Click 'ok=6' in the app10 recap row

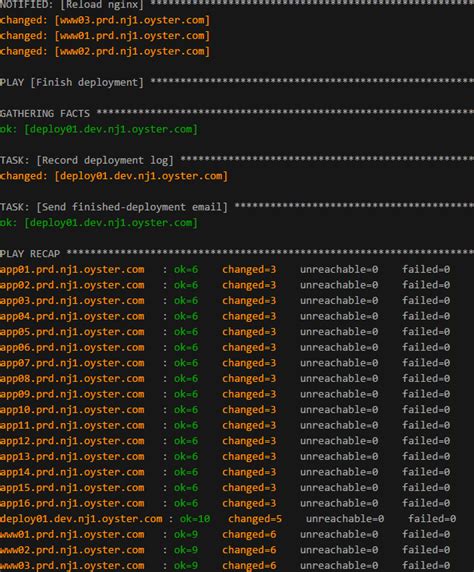(x=186, y=410)
